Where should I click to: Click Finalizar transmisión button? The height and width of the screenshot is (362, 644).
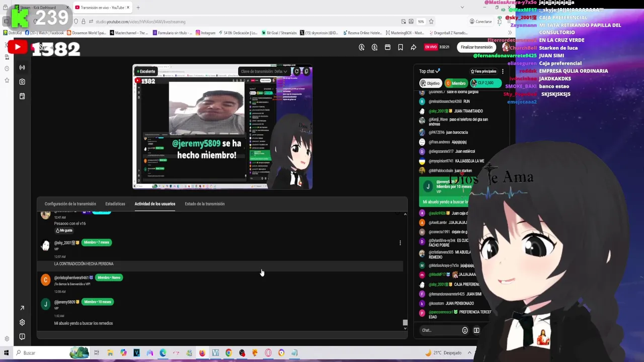click(476, 47)
